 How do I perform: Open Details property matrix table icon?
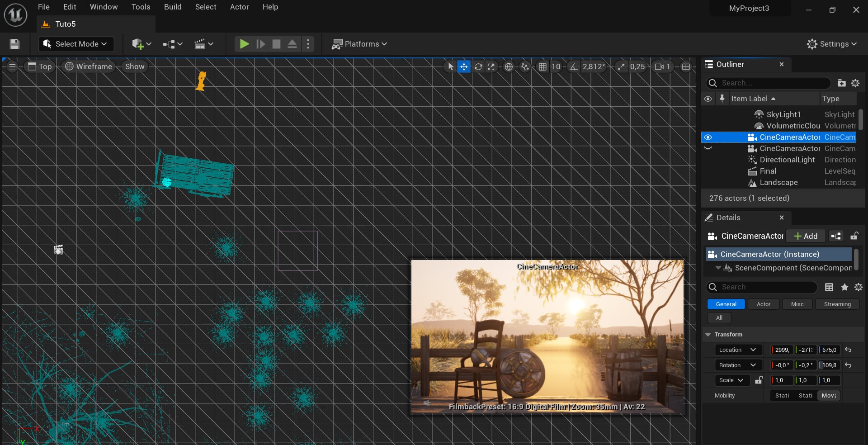pos(829,287)
